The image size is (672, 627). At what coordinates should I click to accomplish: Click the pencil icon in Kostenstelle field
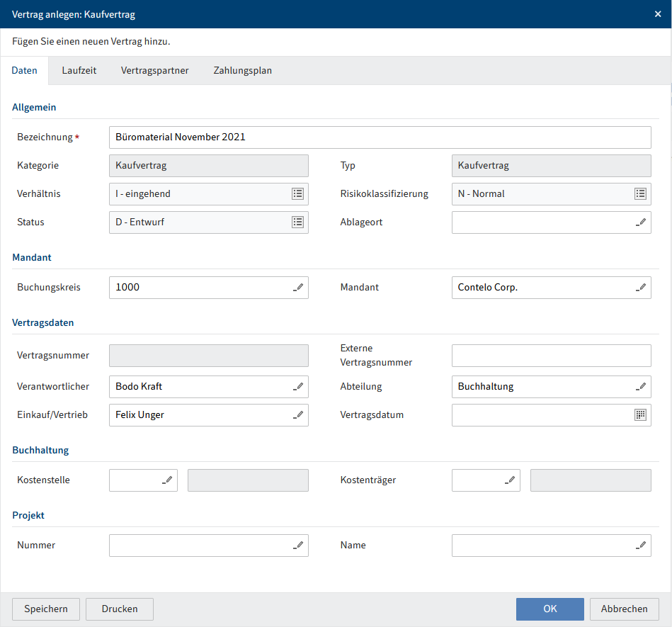pos(167,480)
